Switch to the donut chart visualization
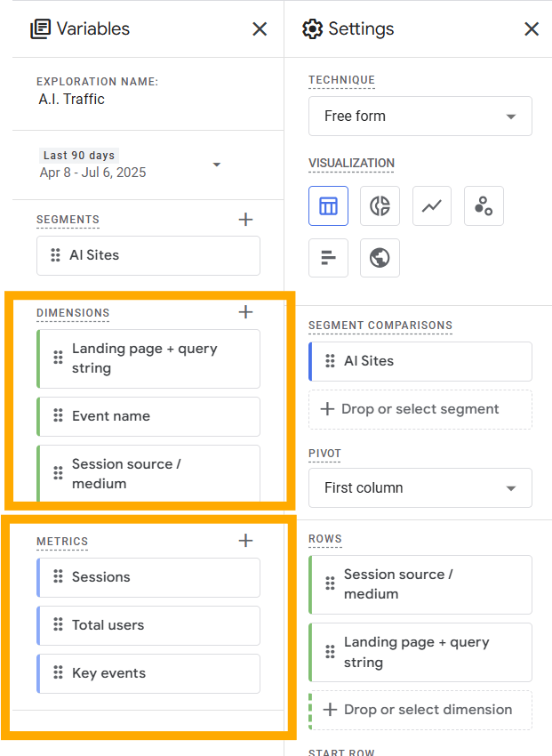The width and height of the screenshot is (552, 756). coord(380,205)
